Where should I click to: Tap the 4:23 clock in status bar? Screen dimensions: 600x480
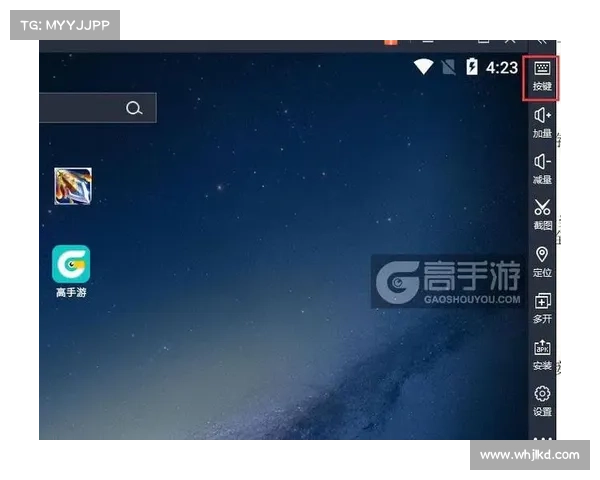tap(502, 67)
